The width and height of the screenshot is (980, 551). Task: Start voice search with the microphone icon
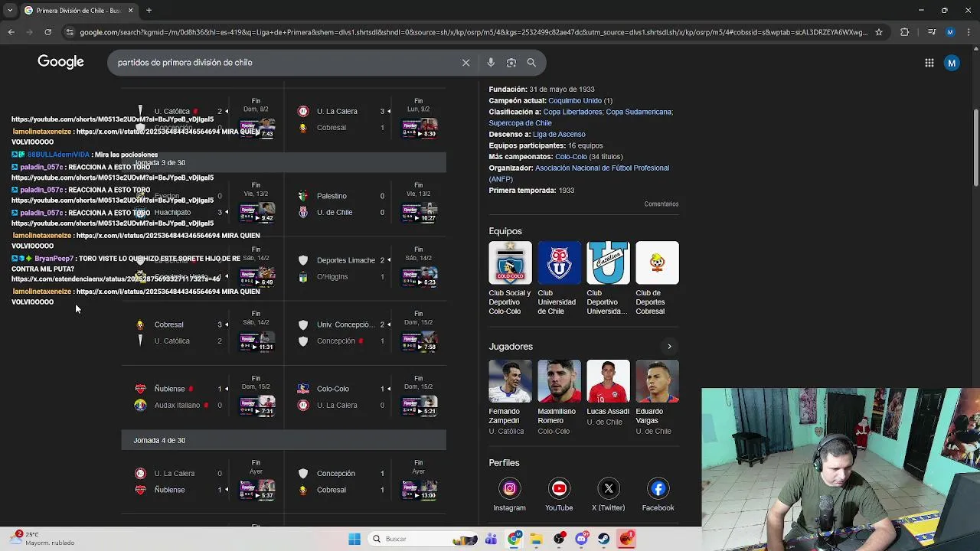coord(491,63)
